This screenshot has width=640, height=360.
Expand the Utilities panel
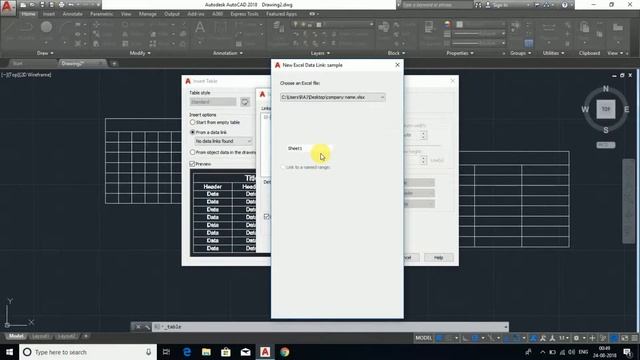pos(553,53)
